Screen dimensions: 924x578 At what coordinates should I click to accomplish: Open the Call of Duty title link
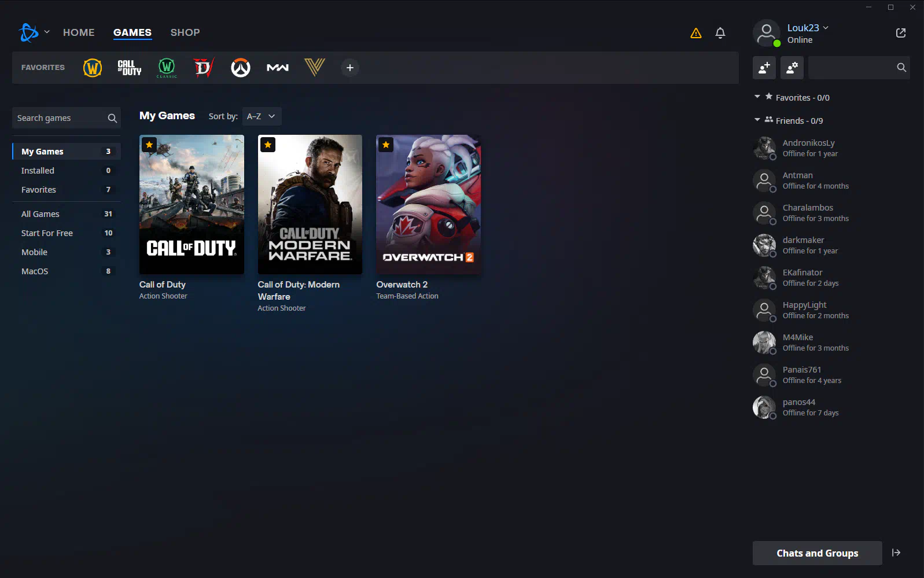point(163,285)
